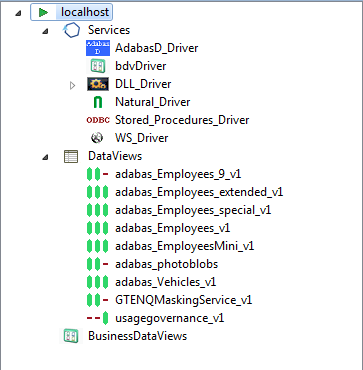Click the BusinessDataViews icon
Screen dimensions: 363x370
coord(71,336)
